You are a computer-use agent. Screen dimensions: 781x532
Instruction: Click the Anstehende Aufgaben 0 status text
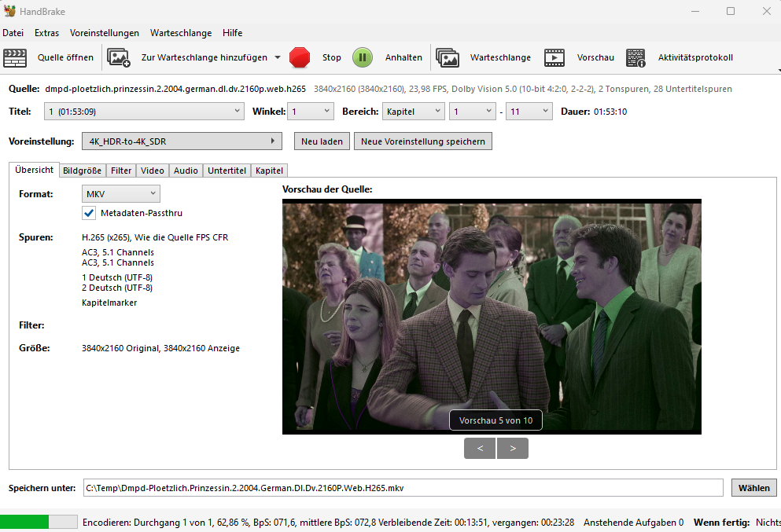(x=634, y=523)
